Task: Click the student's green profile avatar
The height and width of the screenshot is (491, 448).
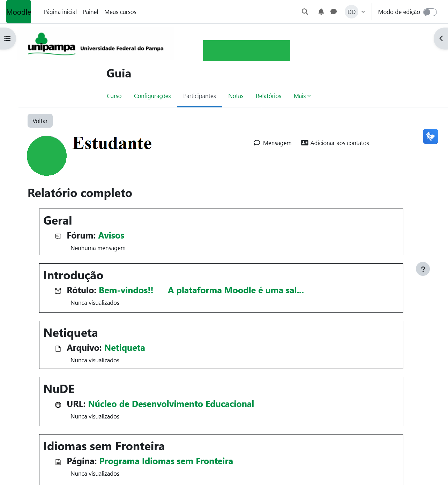Action: tap(47, 156)
